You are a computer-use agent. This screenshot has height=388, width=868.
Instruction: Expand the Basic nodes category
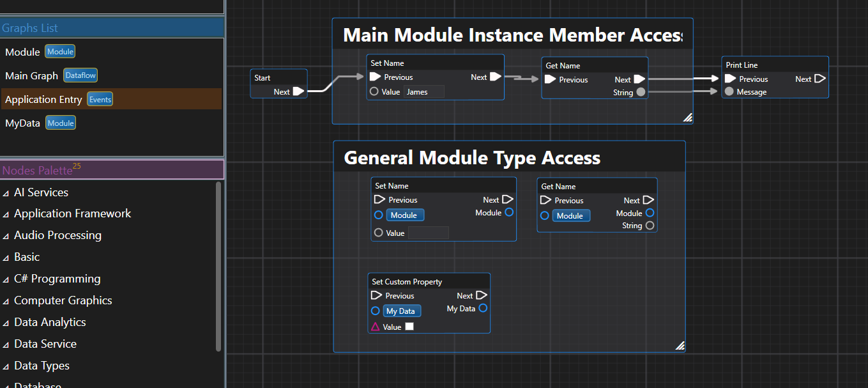(x=29, y=256)
